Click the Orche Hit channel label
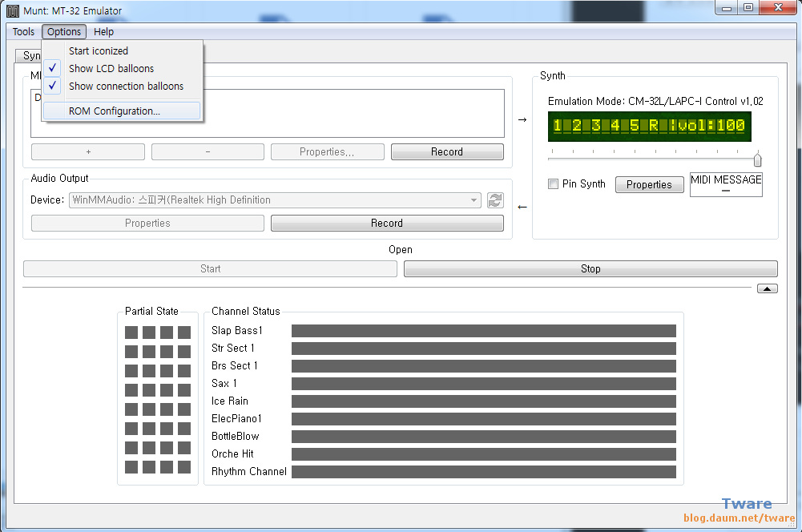The image size is (802, 532). click(x=232, y=453)
